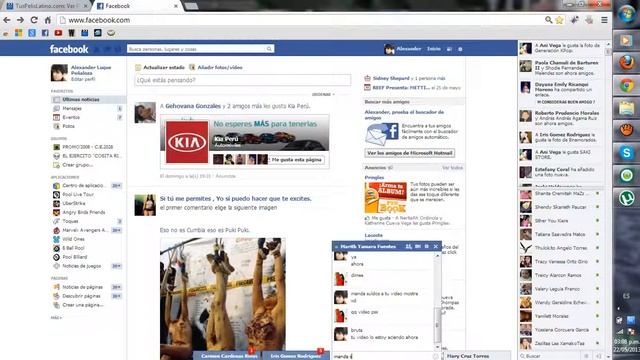Click the browser Forward arrow
The image size is (640, 360).
click(x=20, y=20)
